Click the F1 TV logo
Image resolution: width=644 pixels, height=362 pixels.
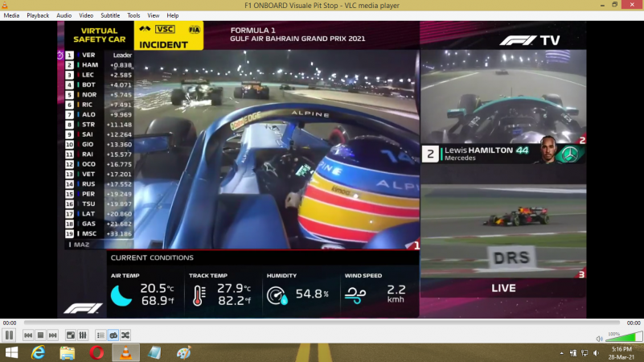click(529, 40)
